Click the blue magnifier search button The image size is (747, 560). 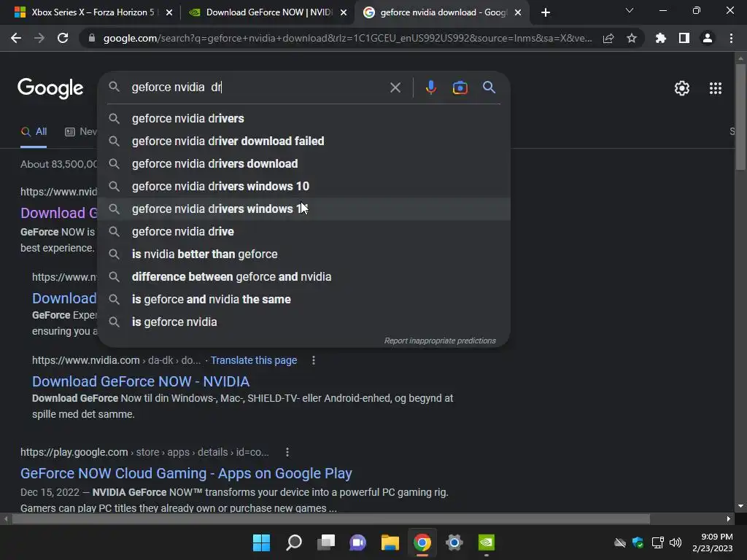[489, 87]
